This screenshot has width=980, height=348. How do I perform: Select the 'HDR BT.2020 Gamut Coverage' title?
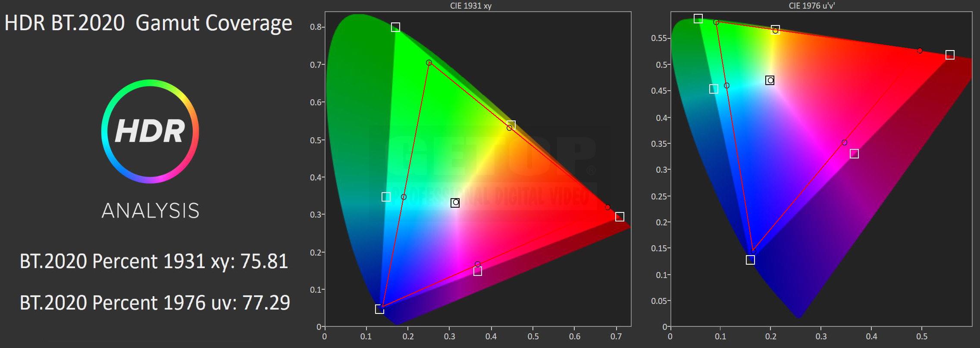148,22
